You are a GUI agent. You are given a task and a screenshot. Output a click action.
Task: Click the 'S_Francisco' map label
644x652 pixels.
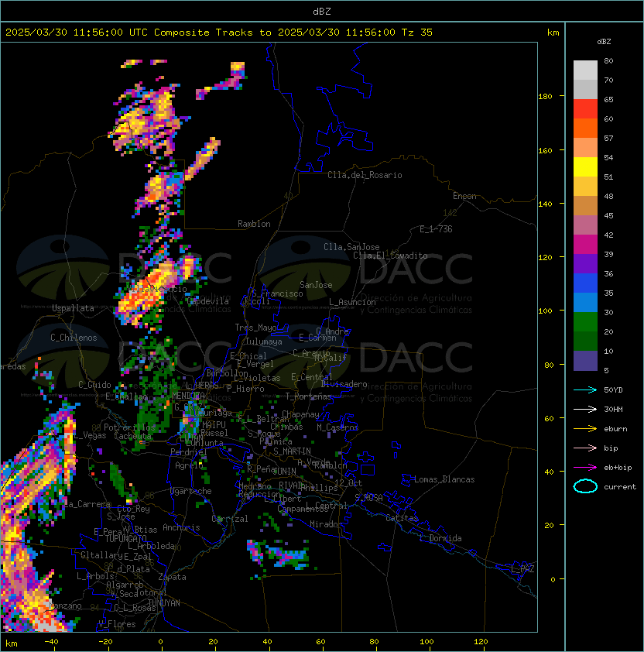(x=277, y=293)
